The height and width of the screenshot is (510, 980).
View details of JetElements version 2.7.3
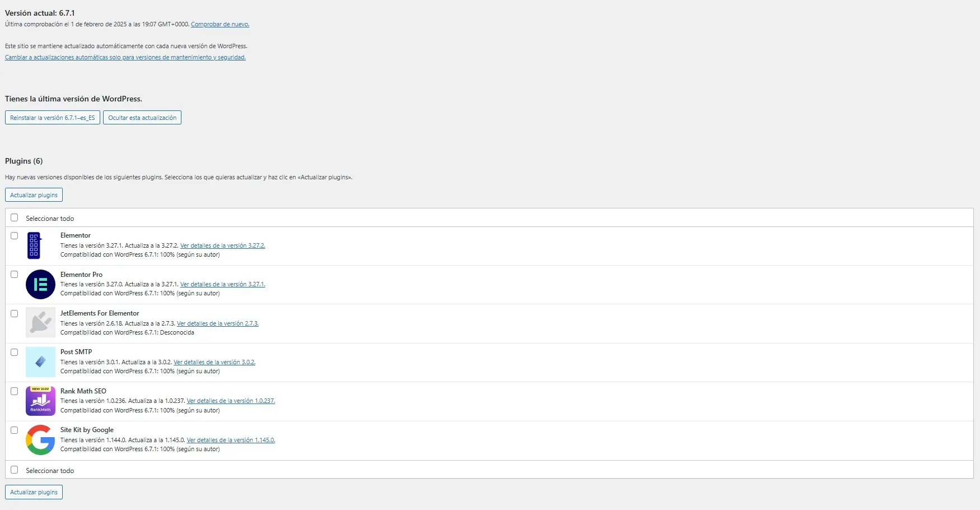[218, 323]
